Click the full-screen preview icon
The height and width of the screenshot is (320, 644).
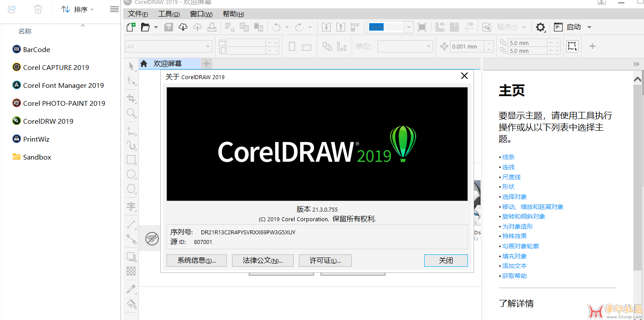point(422,27)
